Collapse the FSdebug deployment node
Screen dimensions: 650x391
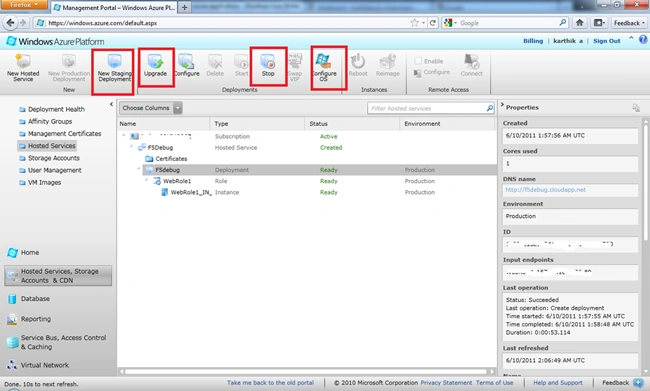point(138,169)
